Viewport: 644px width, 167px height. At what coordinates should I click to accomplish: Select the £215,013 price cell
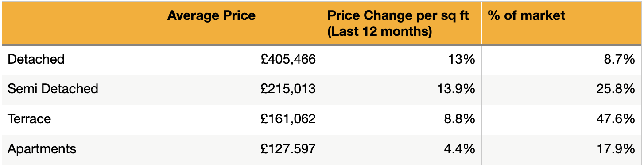[242, 90]
